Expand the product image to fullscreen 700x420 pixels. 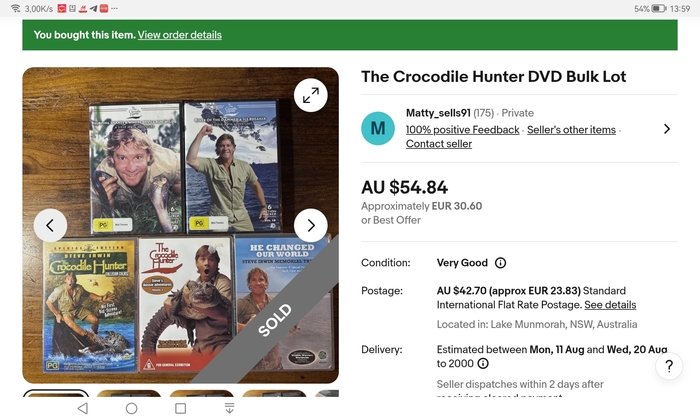[311, 95]
